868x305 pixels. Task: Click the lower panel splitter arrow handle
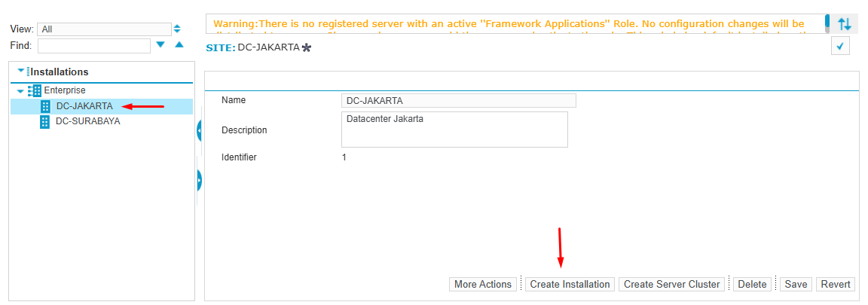tap(200, 180)
